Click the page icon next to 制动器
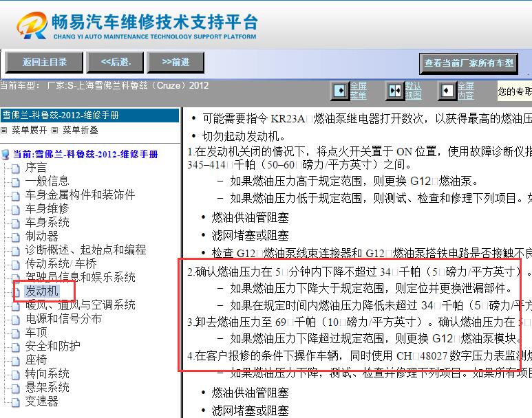Viewport: 532px width, 418px height. coord(16,237)
